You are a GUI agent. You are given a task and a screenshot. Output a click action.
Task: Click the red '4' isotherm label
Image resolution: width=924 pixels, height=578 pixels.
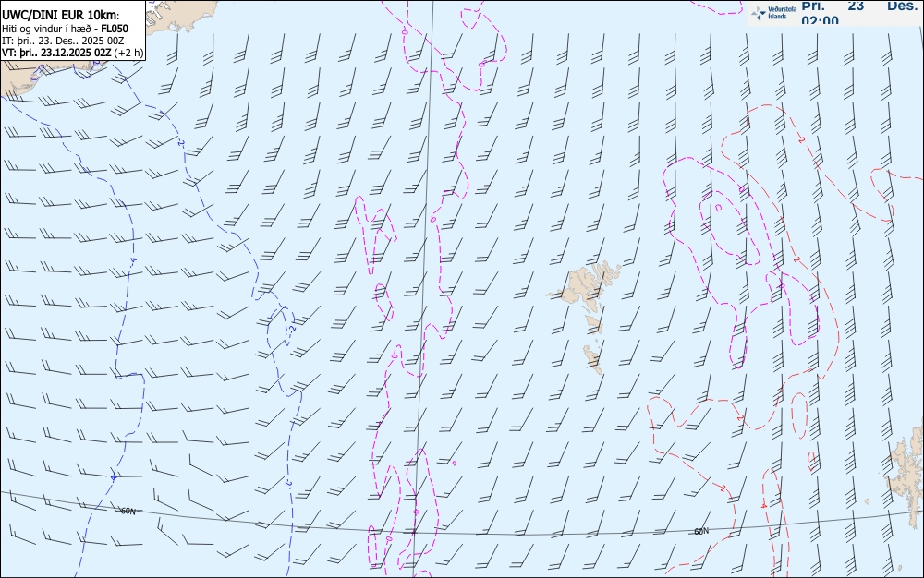coord(764,505)
